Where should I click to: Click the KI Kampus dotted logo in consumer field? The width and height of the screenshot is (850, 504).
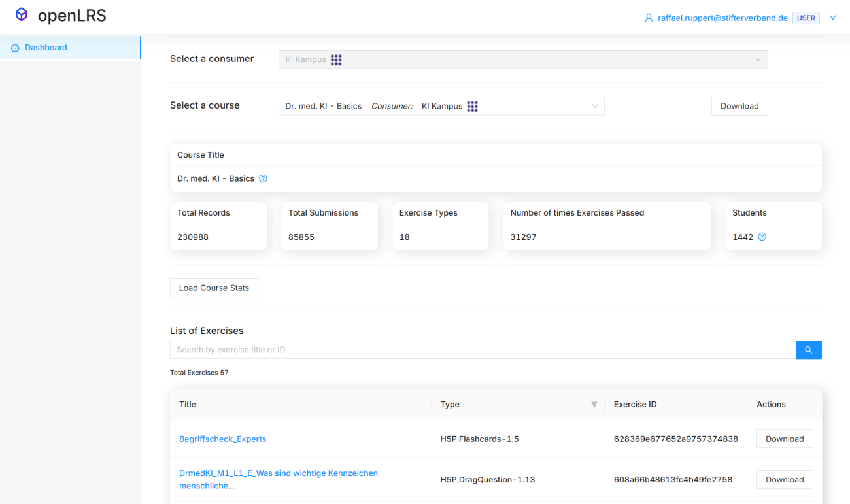[x=336, y=59]
